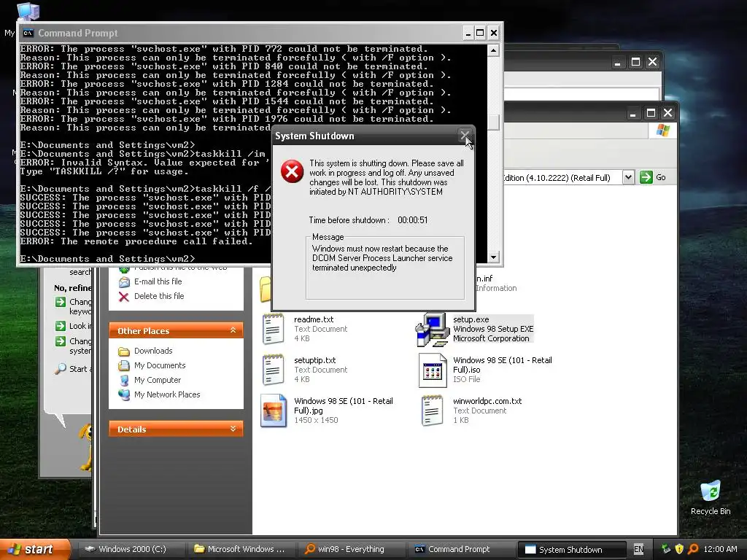
Task: Click the My Documents icon in Other Places
Action: pos(124,366)
